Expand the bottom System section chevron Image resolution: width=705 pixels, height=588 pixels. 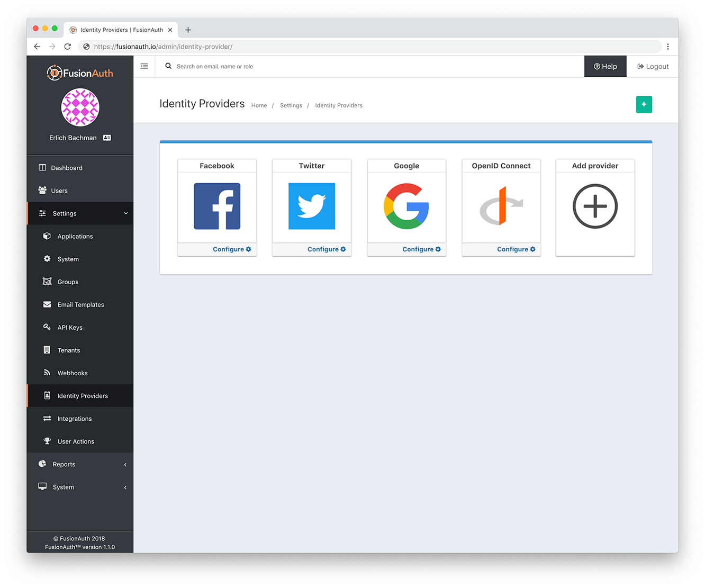(x=125, y=487)
